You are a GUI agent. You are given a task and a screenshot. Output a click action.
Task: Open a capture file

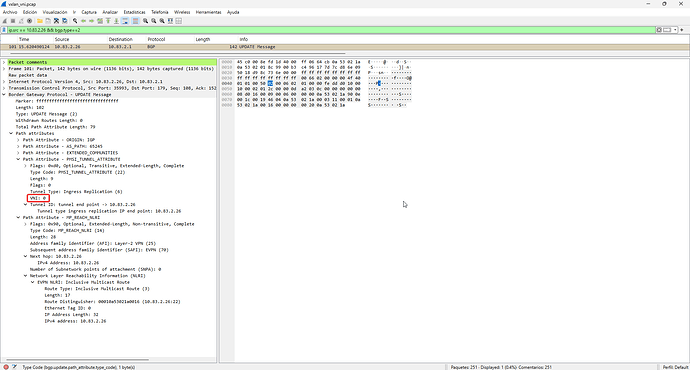click(40, 21)
